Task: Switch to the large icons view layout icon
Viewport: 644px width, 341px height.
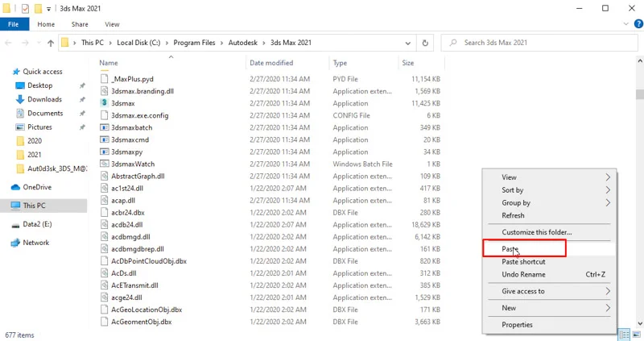Action: tap(637, 335)
